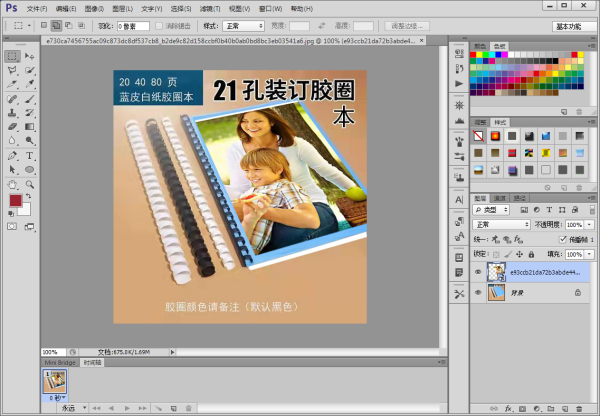Open the 图像(I) menu
This screenshot has height=416, width=600.
[x=93, y=8]
